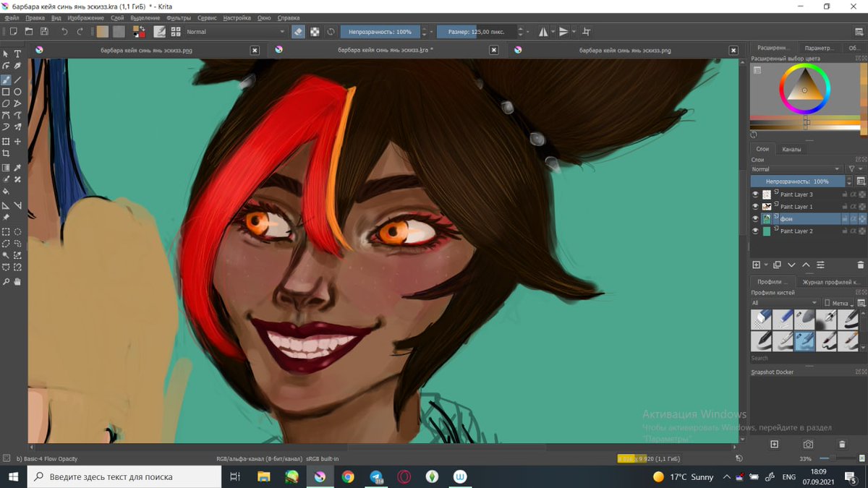Viewport: 868px width, 488px height.
Task: Hide Paint Layer 1 visibility eye
Action: point(756,207)
